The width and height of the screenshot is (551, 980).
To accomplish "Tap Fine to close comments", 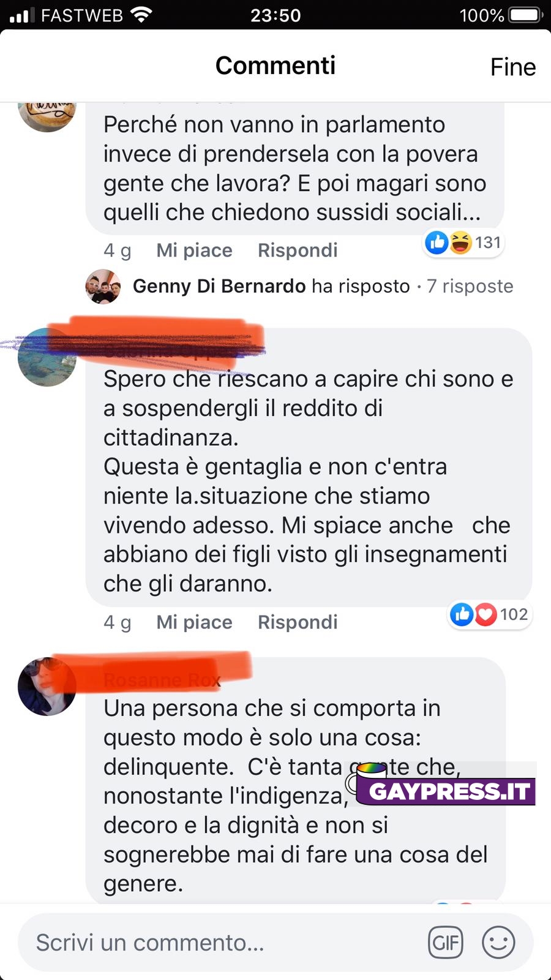I will coord(513,67).
